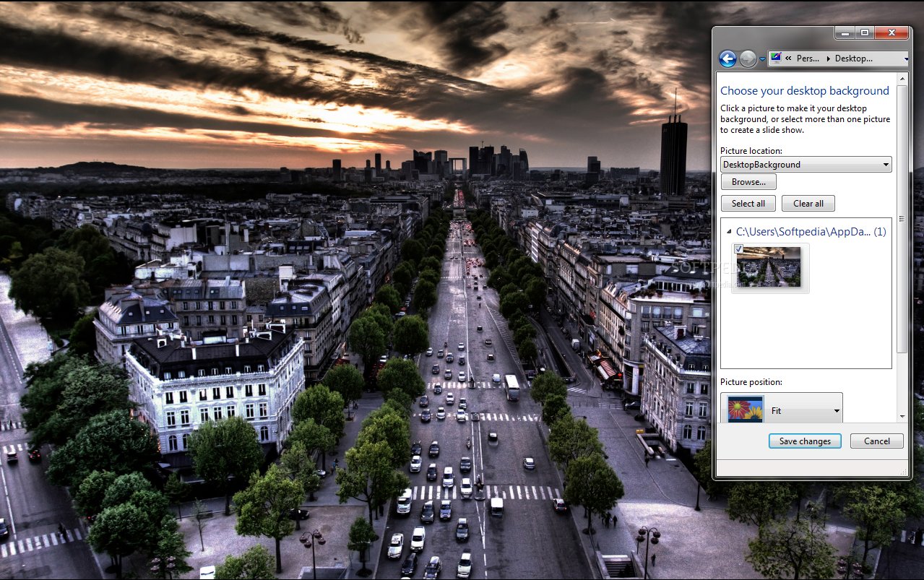The image size is (924, 580).
Task: Go back using the blue Back arrow
Action: click(x=727, y=59)
